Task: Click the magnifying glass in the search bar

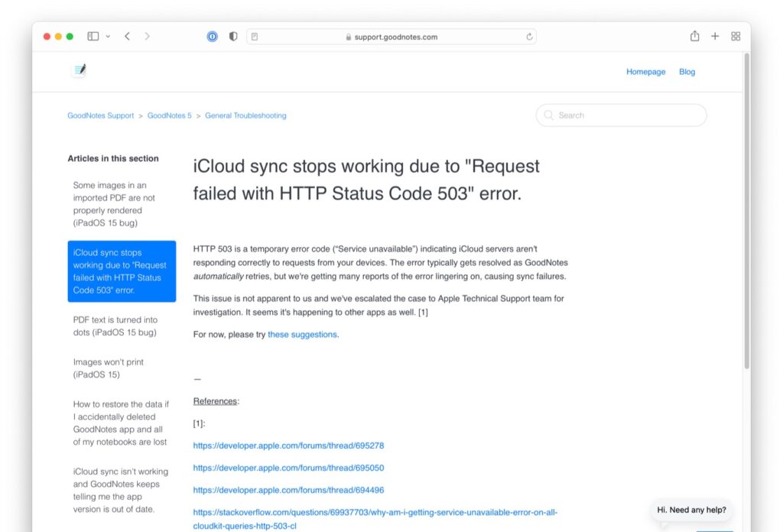Action: [548, 115]
